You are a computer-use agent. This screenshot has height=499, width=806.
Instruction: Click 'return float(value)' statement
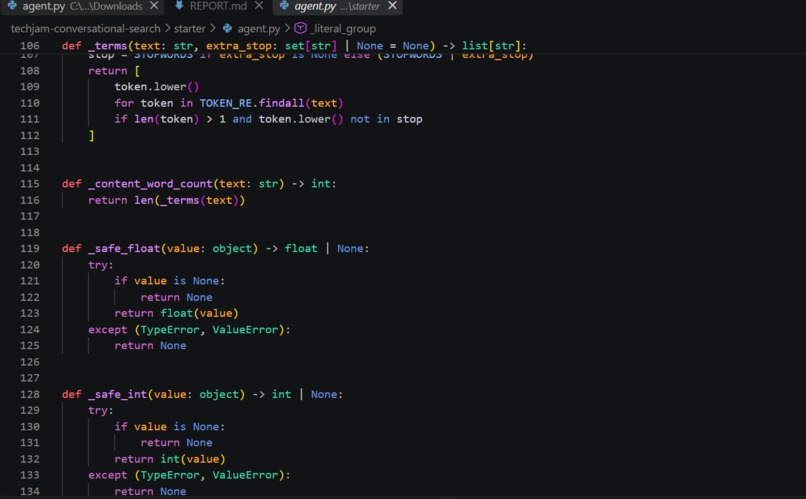(176, 313)
